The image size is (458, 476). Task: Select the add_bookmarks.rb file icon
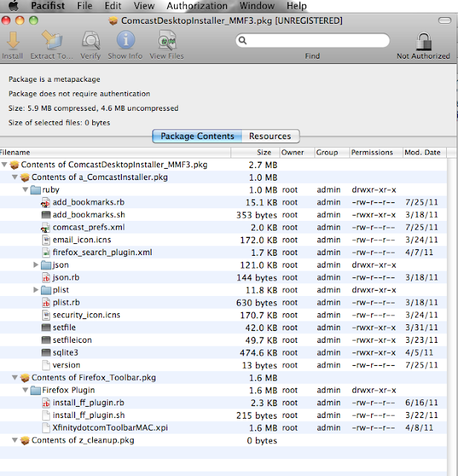coord(45,202)
